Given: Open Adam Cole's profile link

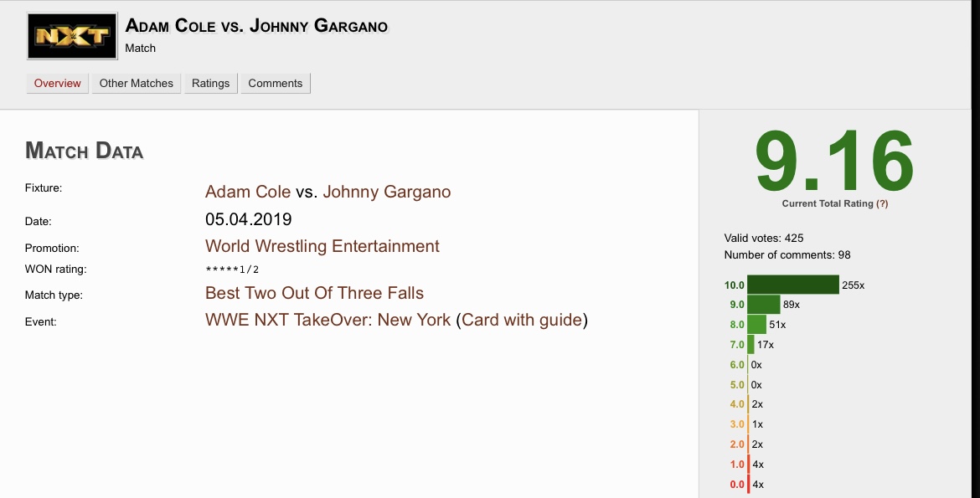Looking at the screenshot, I should 247,191.
